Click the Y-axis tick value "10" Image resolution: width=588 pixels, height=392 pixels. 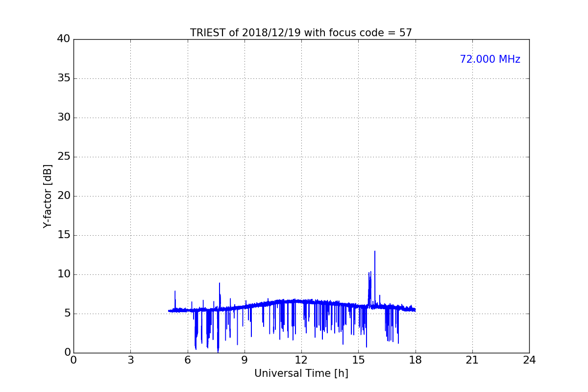[64, 274]
